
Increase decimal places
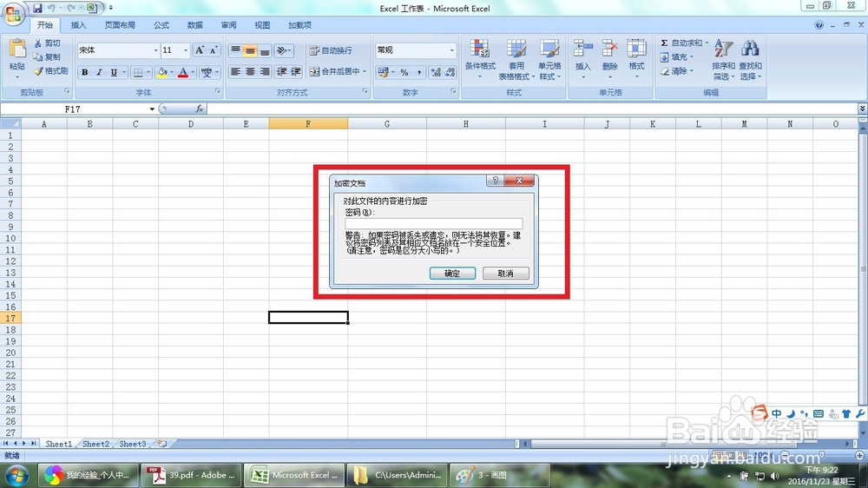[436, 72]
